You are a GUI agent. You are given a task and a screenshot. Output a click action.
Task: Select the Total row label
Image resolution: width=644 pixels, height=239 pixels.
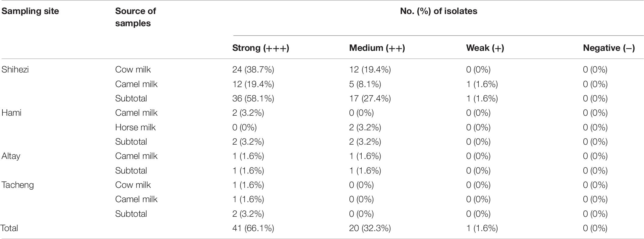pos(9,228)
